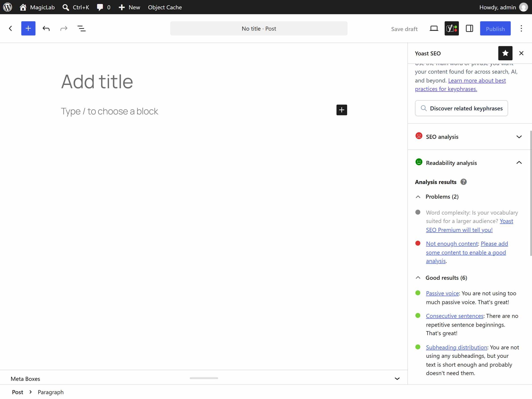This screenshot has height=399, width=532.
Task: Toggle the Settings sidebar panel
Action: [469, 28]
